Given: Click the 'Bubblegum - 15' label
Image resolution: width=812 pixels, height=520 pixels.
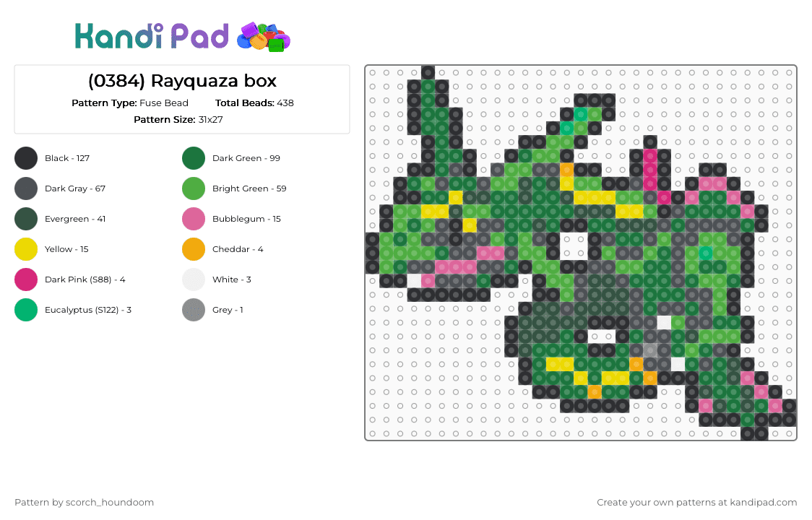Looking at the screenshot, I should coord(246,219).
